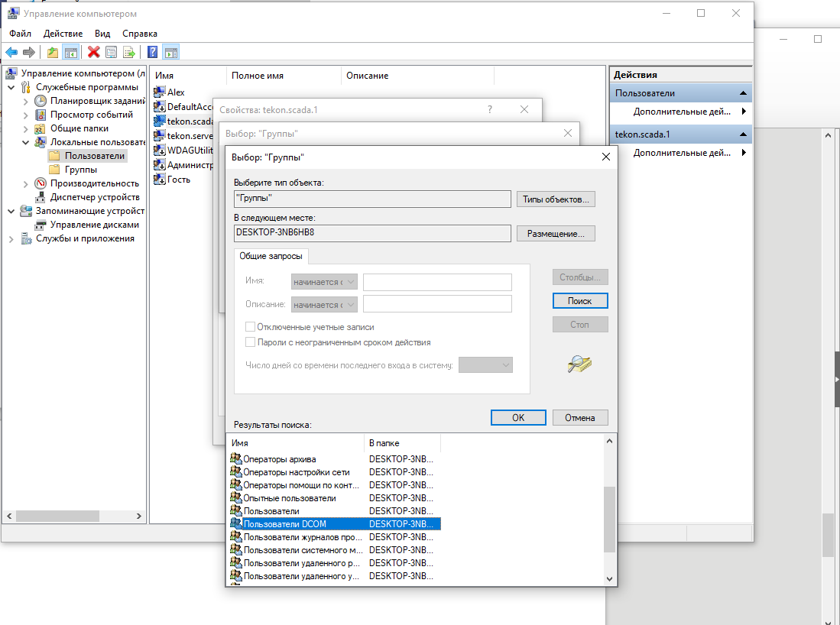
Task: Check the Отключенные учетные записи checkbox
Action: coord(250,327)
